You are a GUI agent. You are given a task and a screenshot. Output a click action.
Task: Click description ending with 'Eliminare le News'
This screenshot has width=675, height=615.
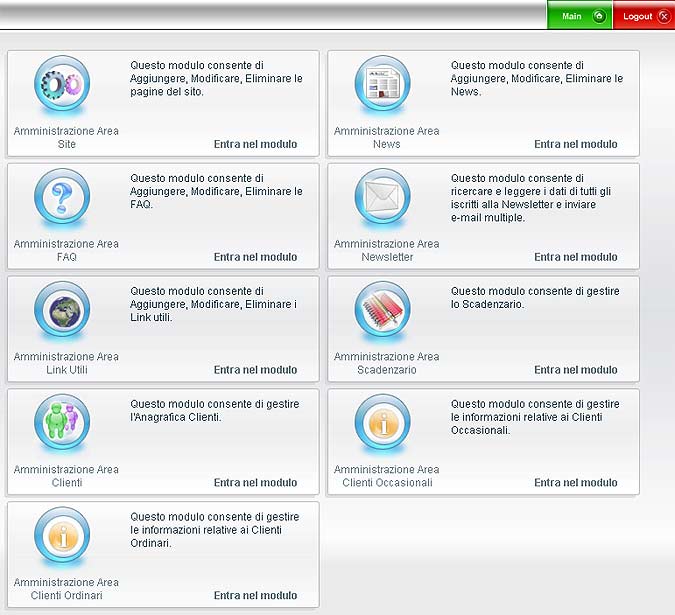[537, 78]
